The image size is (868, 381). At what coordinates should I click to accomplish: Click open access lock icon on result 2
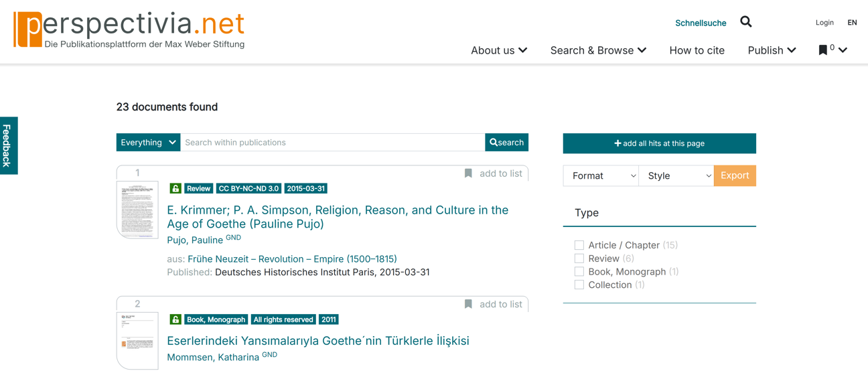click(x=175, y=319)
